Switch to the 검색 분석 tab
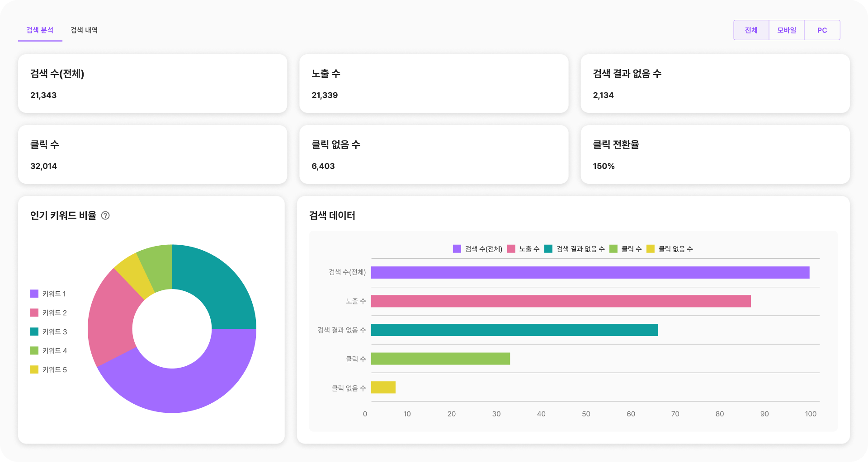This screenshot has width=868, height=462. 40,30
